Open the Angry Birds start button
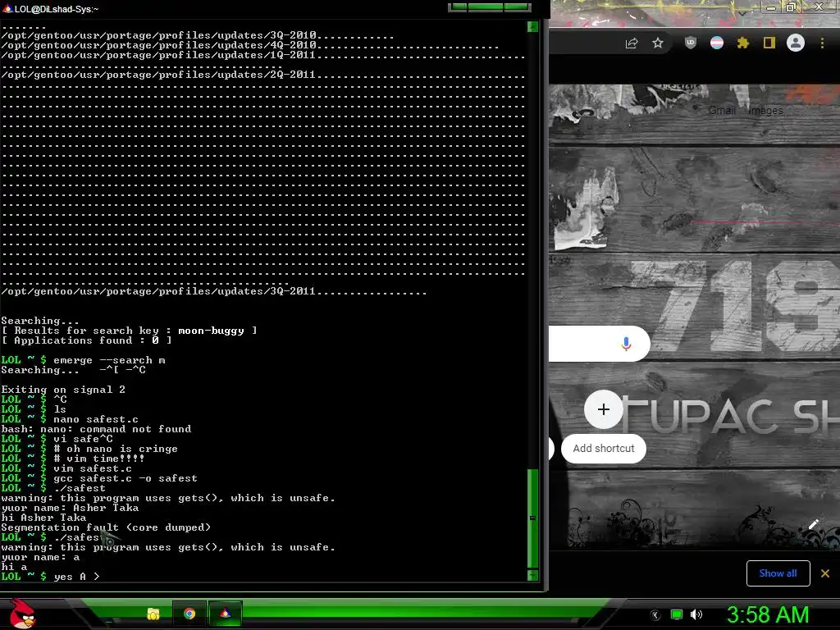 tap(21, 614)
